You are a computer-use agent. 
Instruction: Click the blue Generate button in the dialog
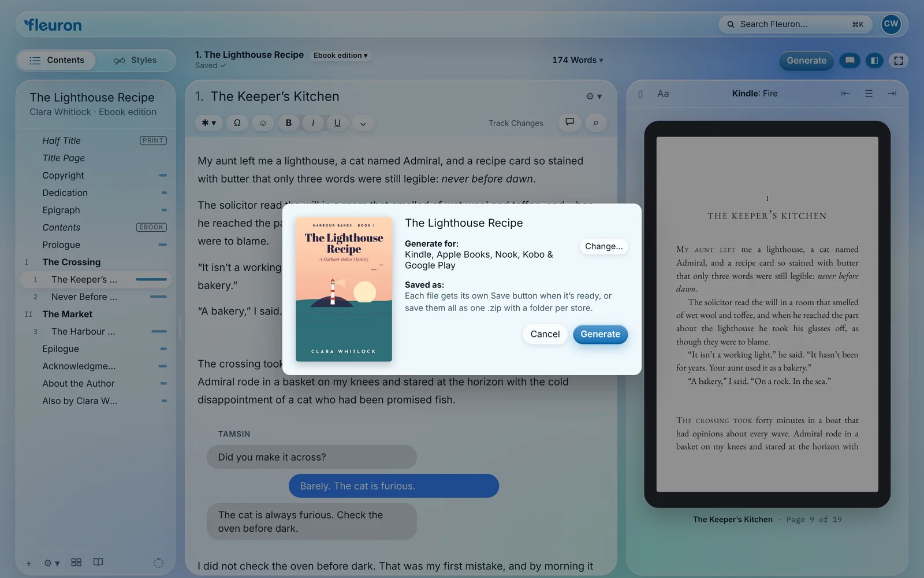600,334
